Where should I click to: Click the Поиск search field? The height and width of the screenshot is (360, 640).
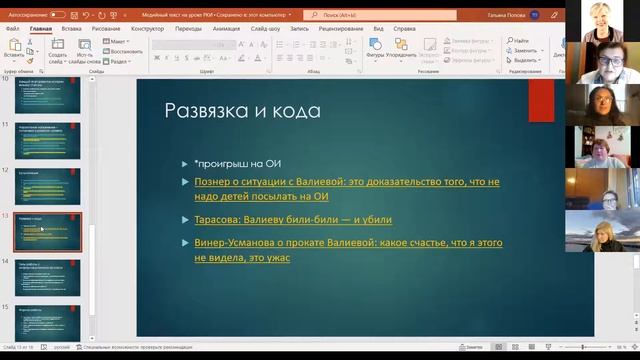pos(380,15)
